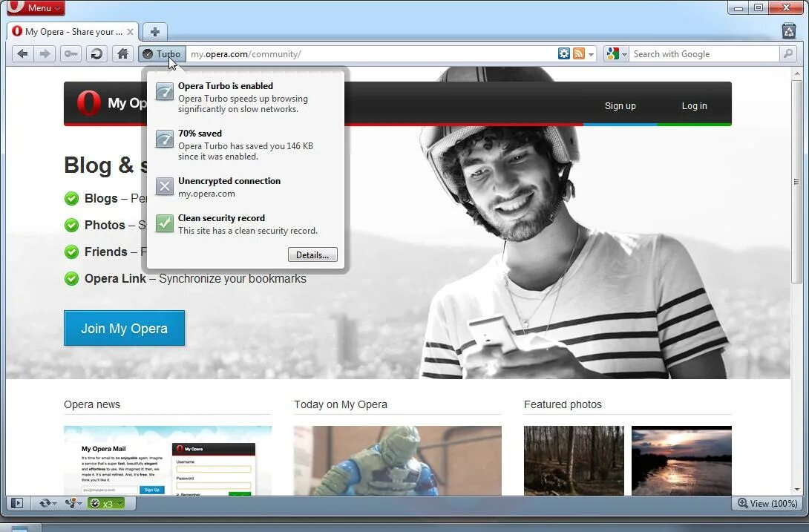This screenshot has width=809, height=532.
Task: Open the Google search engine selector
Action: (x=617, y=53)
